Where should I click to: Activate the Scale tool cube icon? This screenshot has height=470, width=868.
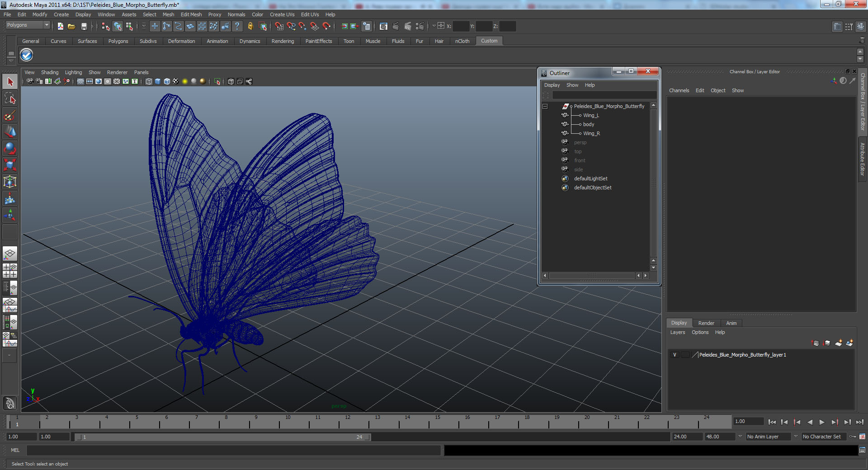10,165
